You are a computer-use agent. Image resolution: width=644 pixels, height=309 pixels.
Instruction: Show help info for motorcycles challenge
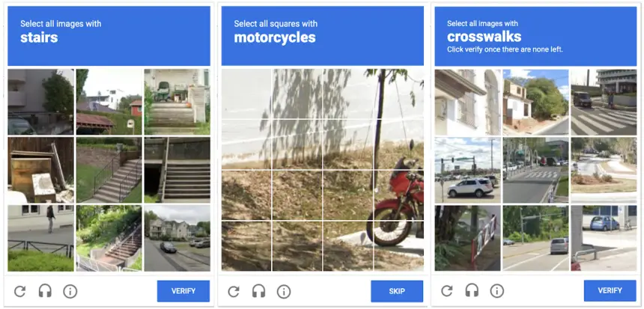pos(284,291)
